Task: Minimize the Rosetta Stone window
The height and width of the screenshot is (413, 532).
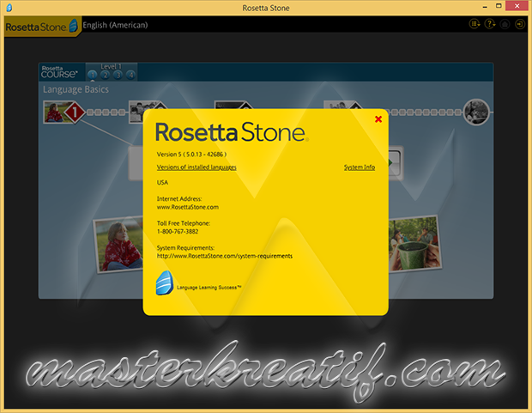Action: click(485, 7)
